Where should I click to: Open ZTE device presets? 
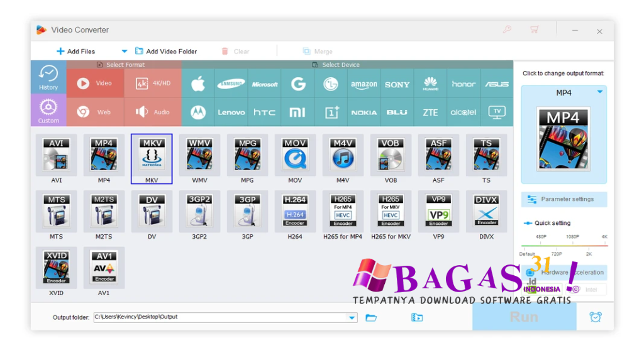tap(430, 112)
